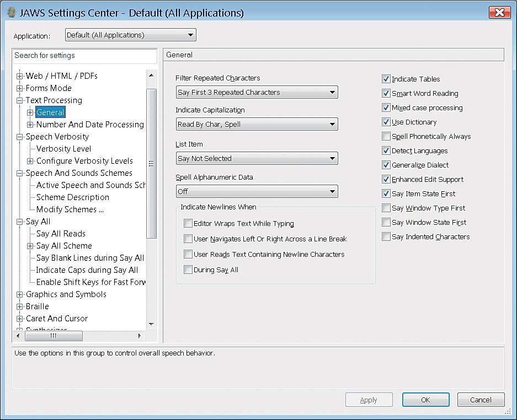Image resolution: width=517 pixels, height=420 pixels.
Task: Check User Navigates Left Or Right Across a Line Break
Action: (x=188, y=239)
